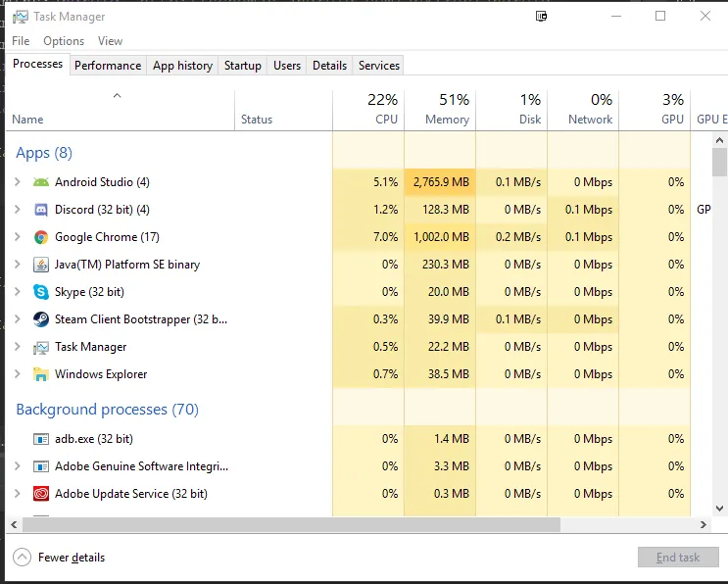Screen dimensions: 728x584
Task: Click the 230.3 MB Java memory cell
Action: (x=440, y=265)
